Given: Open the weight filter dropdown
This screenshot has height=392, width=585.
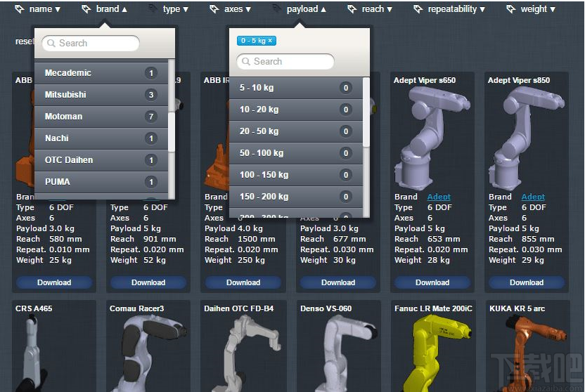Looking at the screenshot, I should click(x=538, y=9).
